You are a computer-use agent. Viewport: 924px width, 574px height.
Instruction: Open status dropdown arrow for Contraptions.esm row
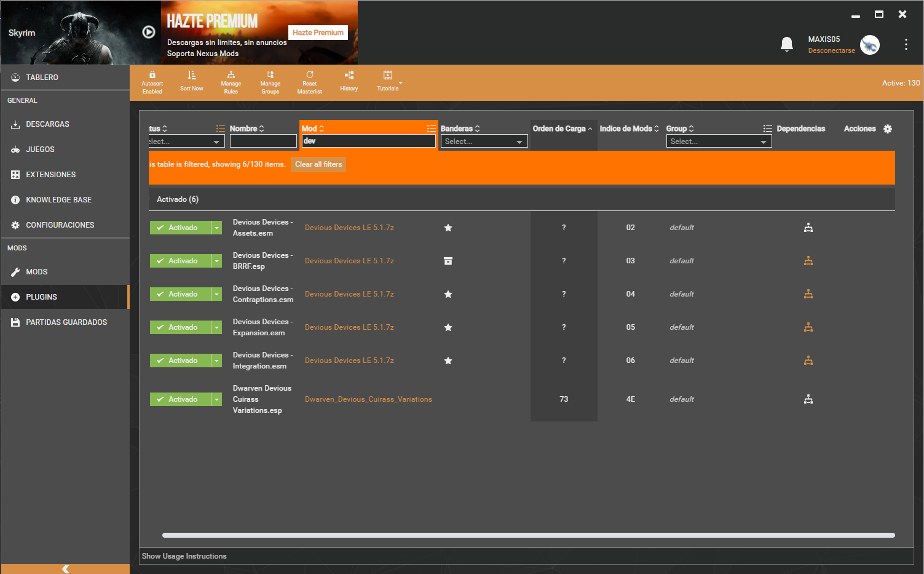tap(216, 294)
